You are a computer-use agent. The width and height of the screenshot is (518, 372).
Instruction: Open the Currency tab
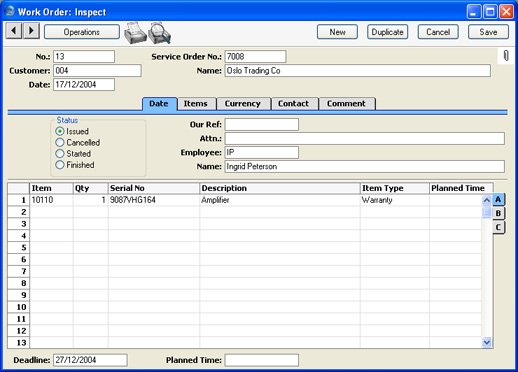point(243,104)
